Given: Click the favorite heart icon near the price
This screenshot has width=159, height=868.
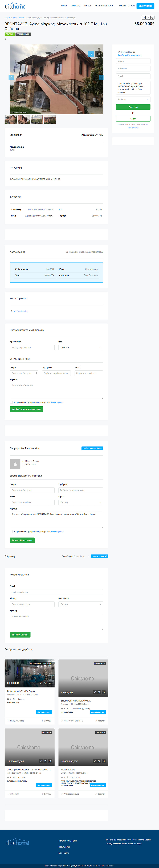Looking at the screenshot, I should point(144,18).
